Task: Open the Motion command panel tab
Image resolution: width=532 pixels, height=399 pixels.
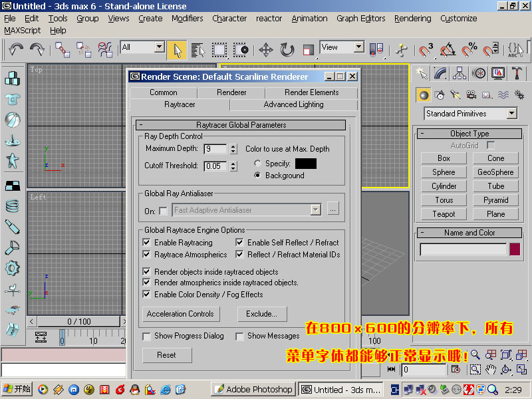Action: pos(479,73)
